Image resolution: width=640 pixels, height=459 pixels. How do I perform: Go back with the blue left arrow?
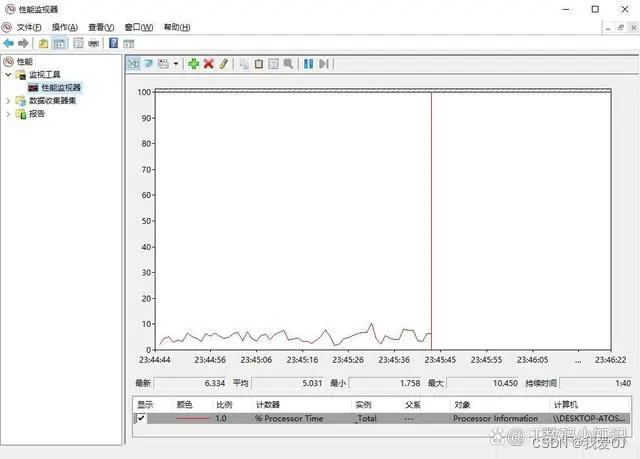8,43
